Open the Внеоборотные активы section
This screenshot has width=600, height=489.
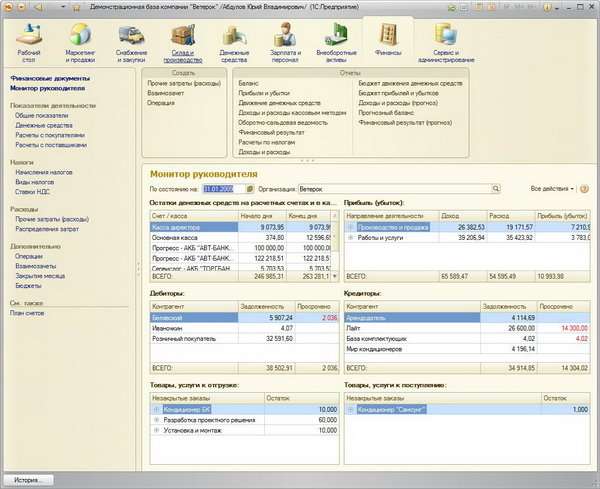click(336, 43)
